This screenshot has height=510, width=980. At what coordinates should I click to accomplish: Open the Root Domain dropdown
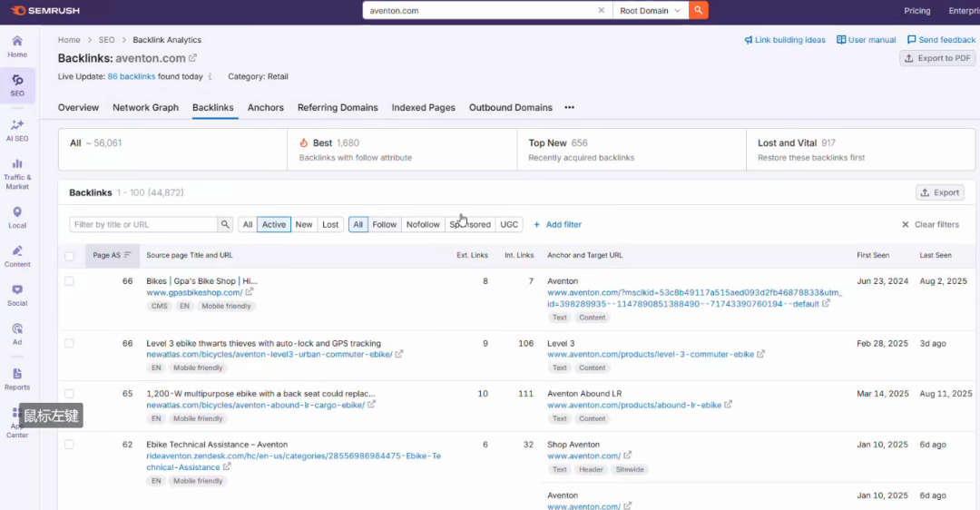pos(650,10)
